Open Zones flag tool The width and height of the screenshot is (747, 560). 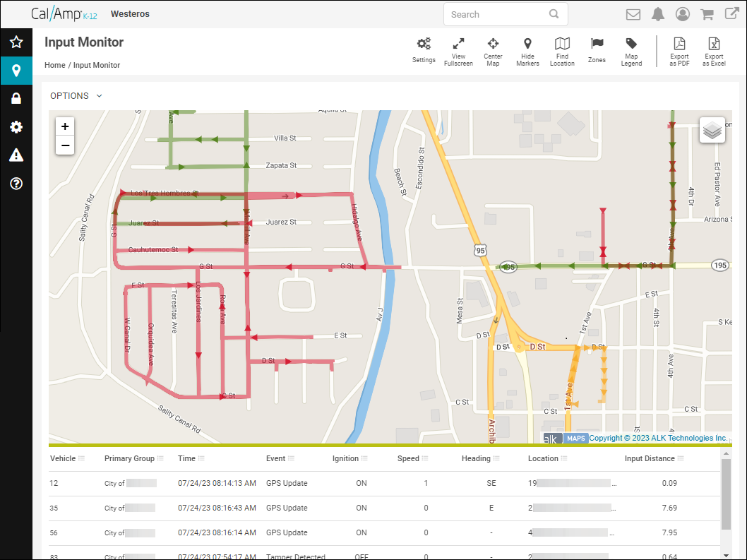pos(597,50)
